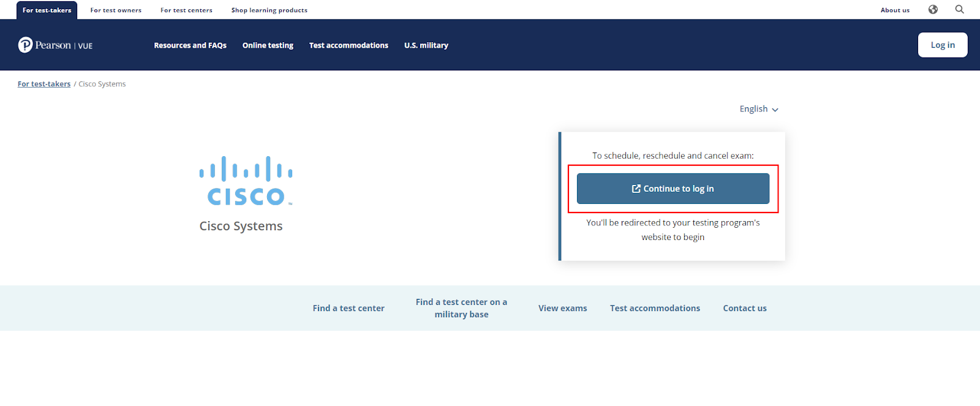The width and height of the screenshot is (980, 406).
Task: Open Test accommodations in navigation bar
Action: 349,45
